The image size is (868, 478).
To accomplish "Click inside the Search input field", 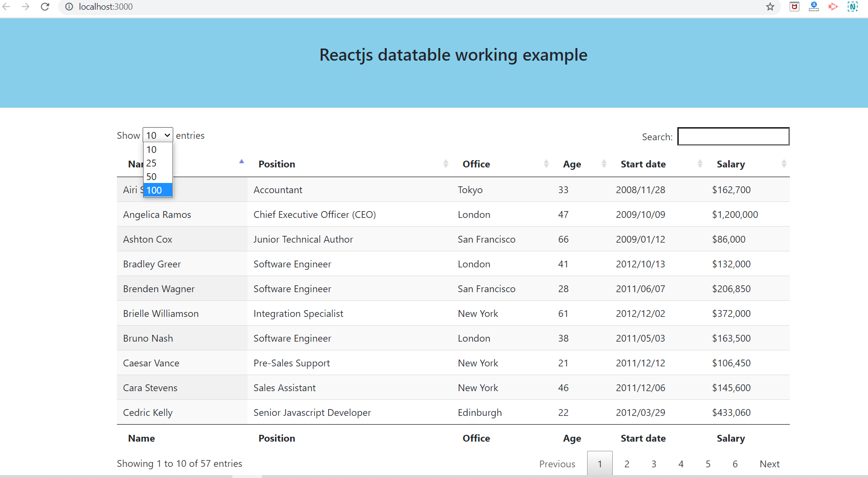I will point(733,136).
